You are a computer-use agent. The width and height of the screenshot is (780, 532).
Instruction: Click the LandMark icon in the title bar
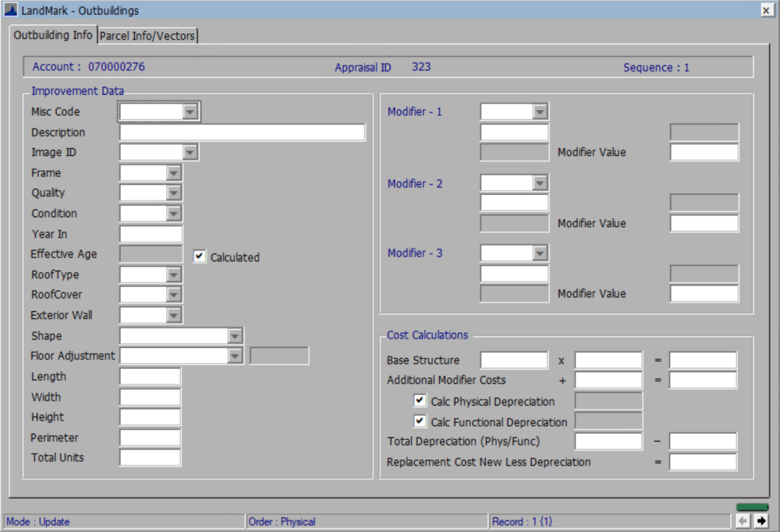tap(10, 10)
